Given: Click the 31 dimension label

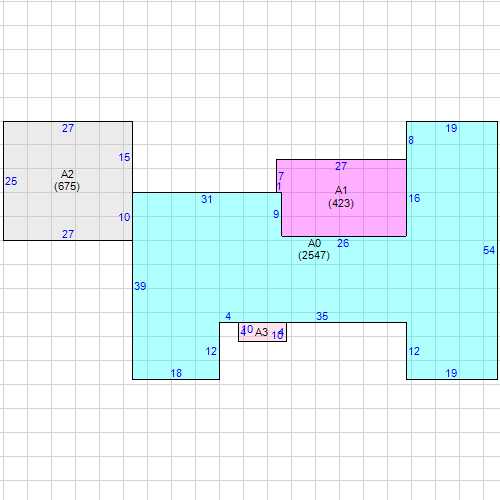Looking at the screenshot, I should (207, 199).
